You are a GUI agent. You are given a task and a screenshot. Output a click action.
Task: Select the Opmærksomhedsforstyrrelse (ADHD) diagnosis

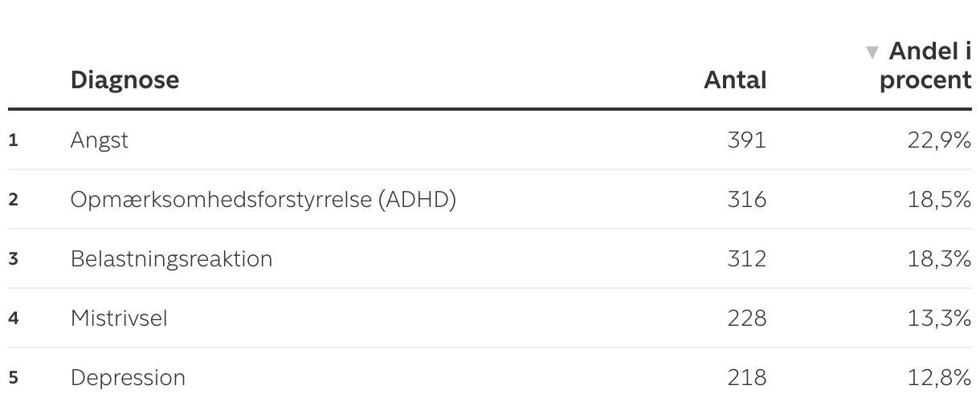(263, 199)
